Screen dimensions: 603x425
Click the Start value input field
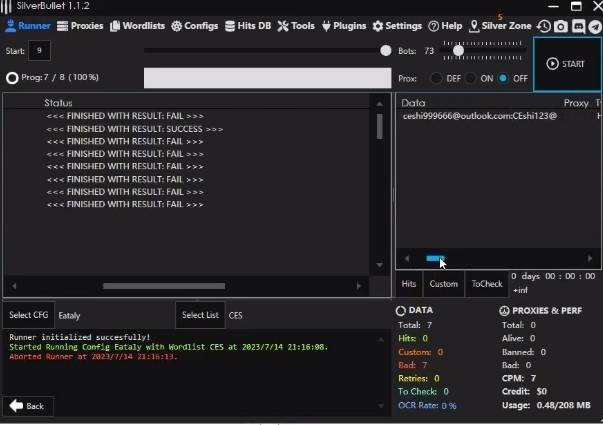pos(40,50)
